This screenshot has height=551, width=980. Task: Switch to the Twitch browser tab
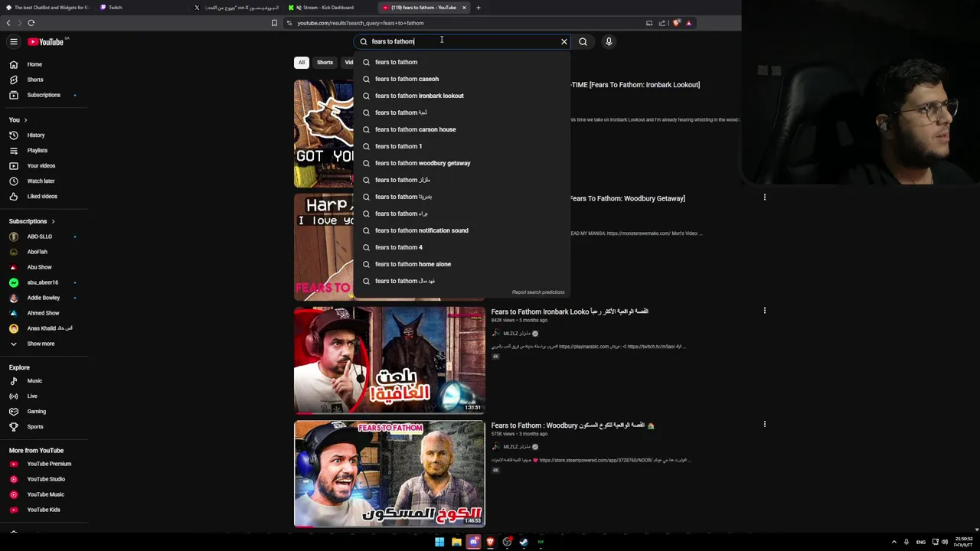(115, 8)
